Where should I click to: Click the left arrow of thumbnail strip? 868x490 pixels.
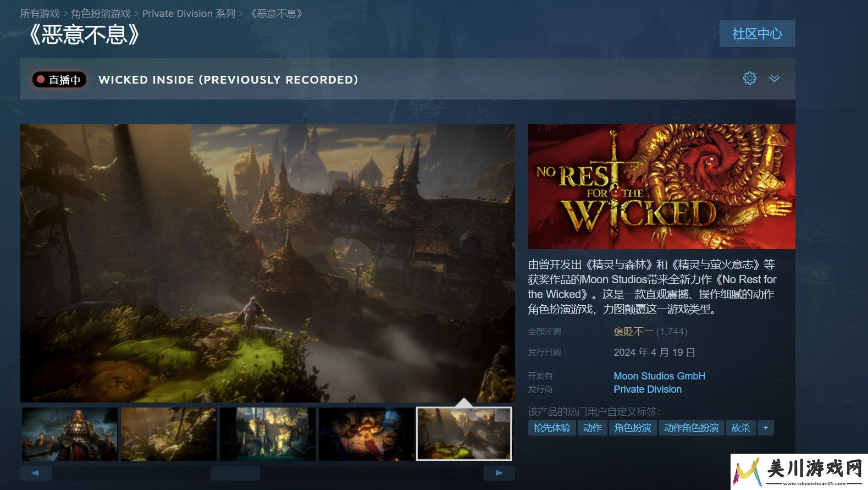coord(36,473)
